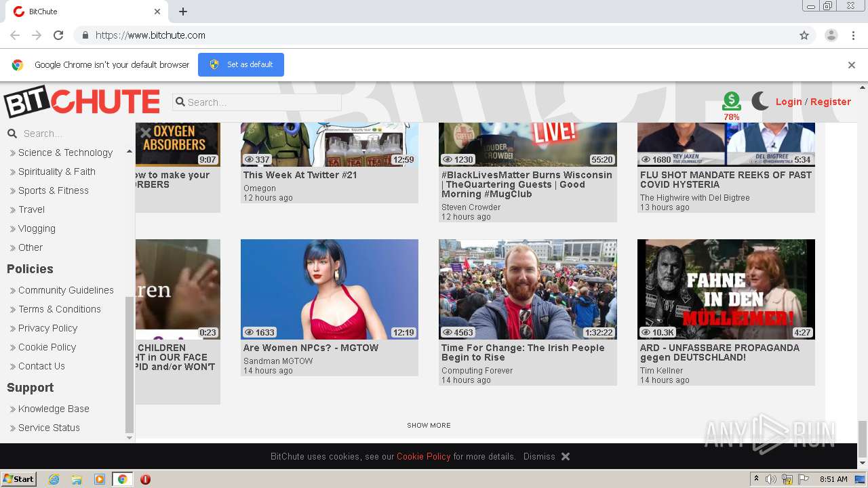Click the header search magnifier icon

click(x=180, y=102)
